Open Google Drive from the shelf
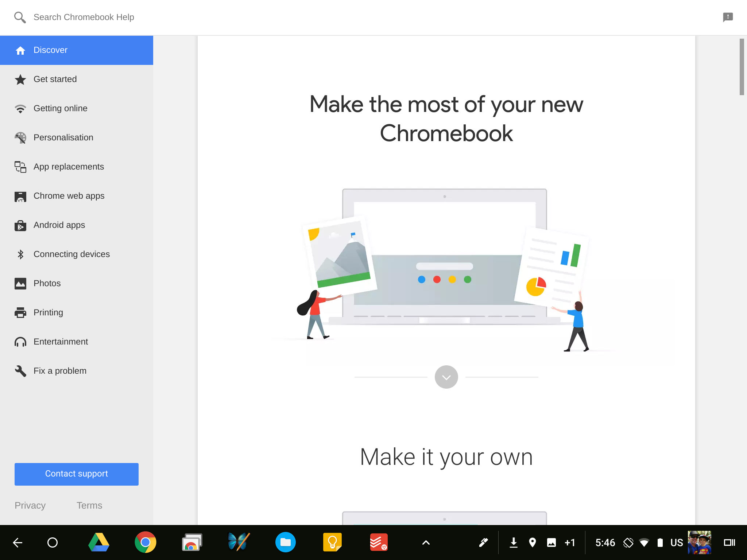 [99, 542]
